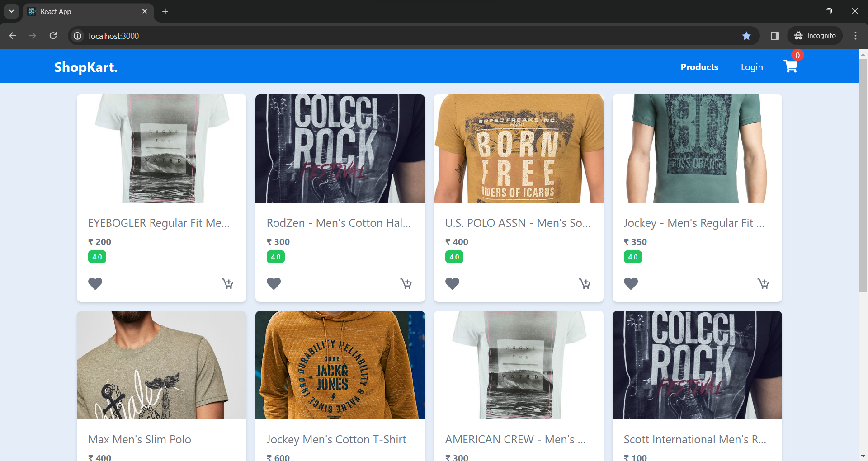Open the browser side panel icon

tap(775, 36)
